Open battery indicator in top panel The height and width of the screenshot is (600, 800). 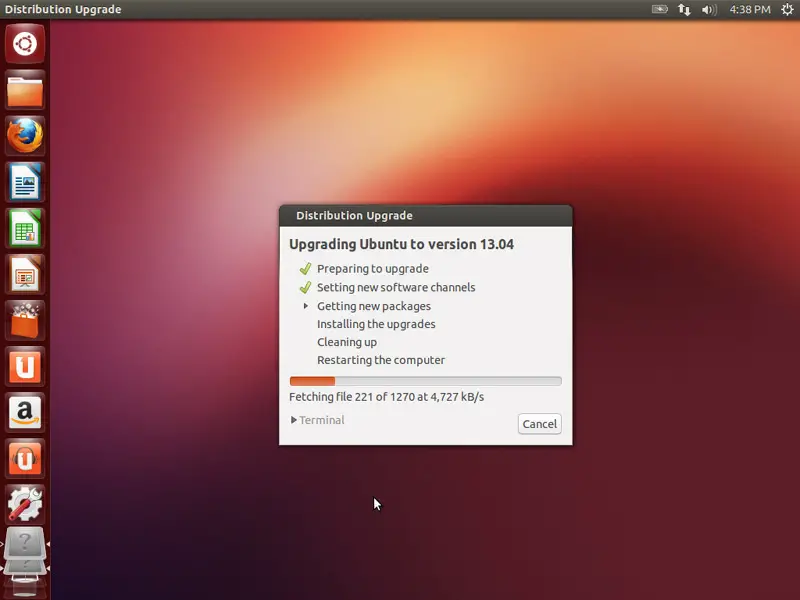coord(659,9)
